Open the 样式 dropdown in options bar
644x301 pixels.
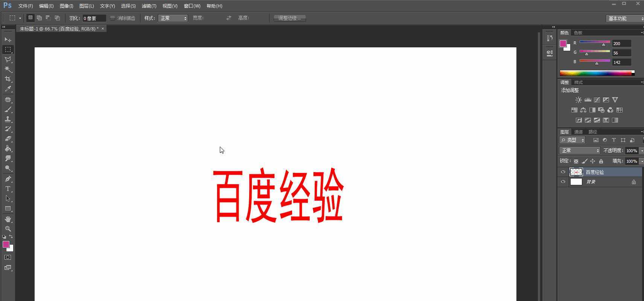tap(173, 18)
